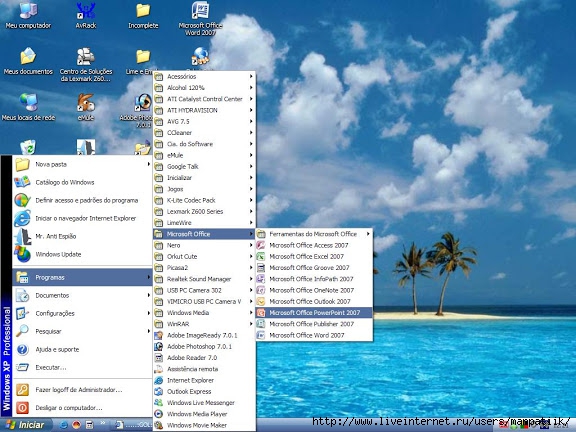Screen dimensions: 576x432
Task: Open Meus locais de rede icon
Action: point(28,107)
